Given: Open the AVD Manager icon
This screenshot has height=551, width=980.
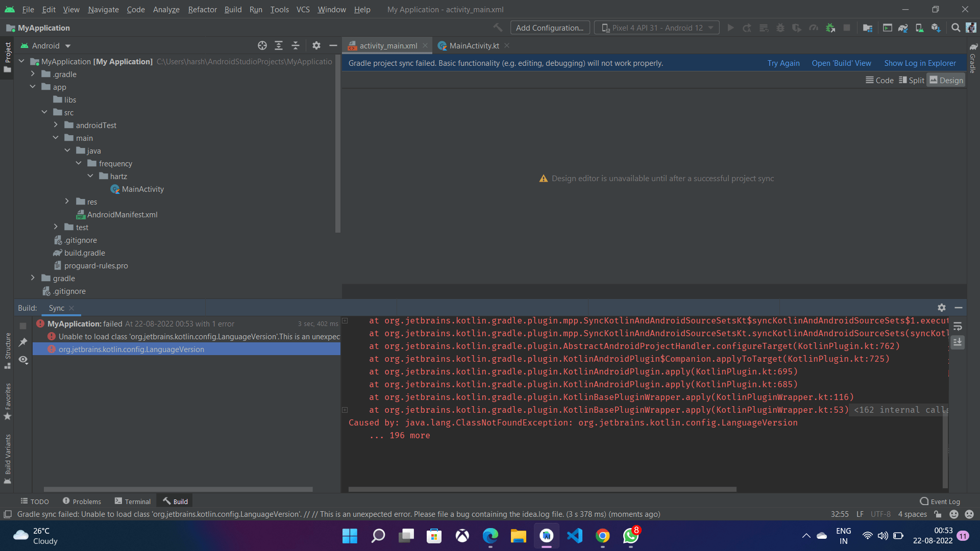Looking at the screenshot, I should point(919,28).
